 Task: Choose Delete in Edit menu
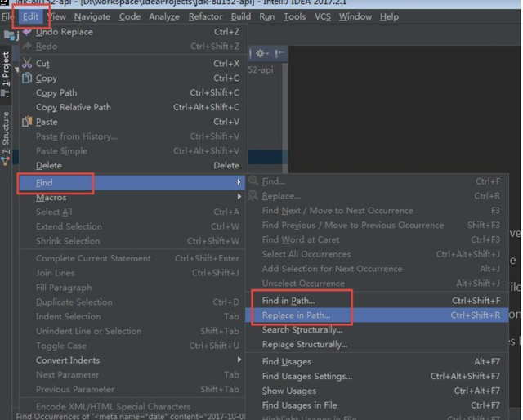pyautogui.click(x=132, y=165)
